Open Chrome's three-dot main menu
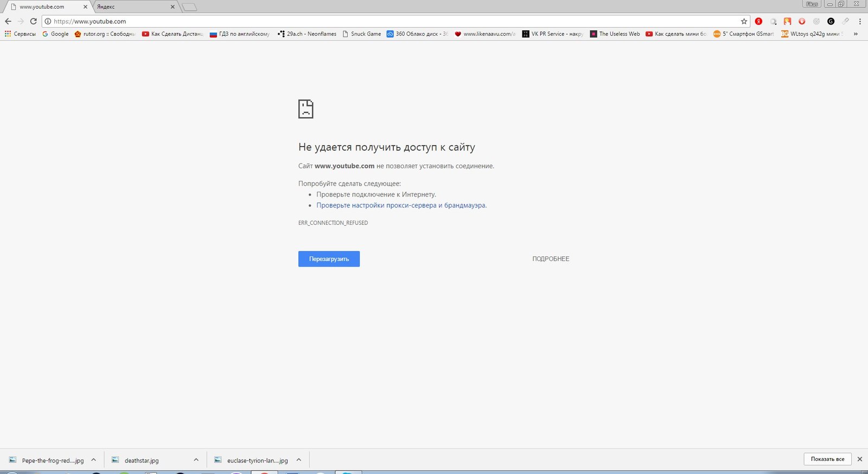This screenshot has width=868, height=474. (x=860, y=21)
